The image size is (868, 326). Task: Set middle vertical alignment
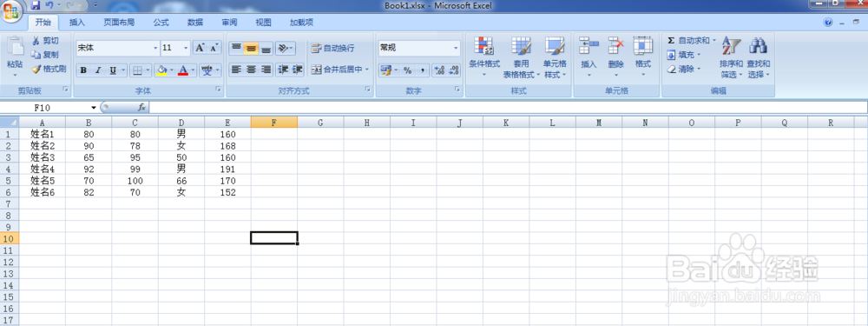pyautogui.click(x=252, y=48)
